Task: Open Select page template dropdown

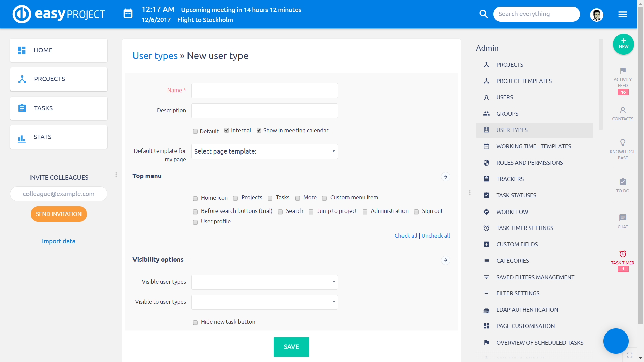Action: click(x=264, y=151)
